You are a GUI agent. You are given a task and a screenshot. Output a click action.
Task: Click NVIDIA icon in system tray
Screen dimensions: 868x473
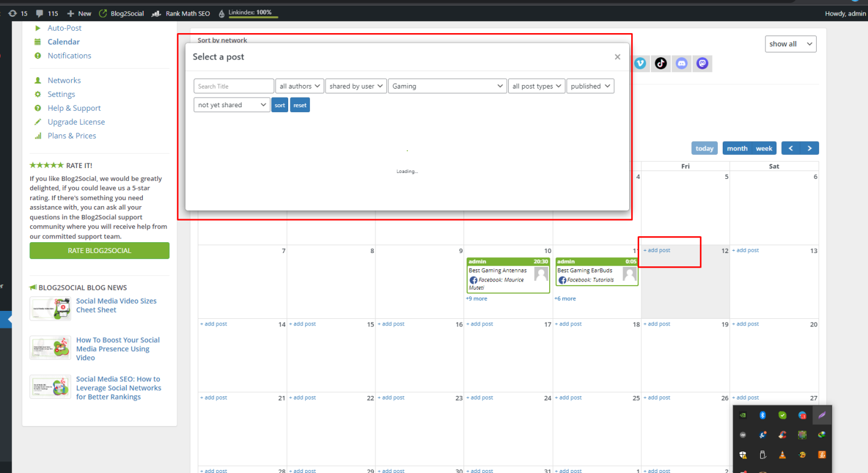pos(744,415)
